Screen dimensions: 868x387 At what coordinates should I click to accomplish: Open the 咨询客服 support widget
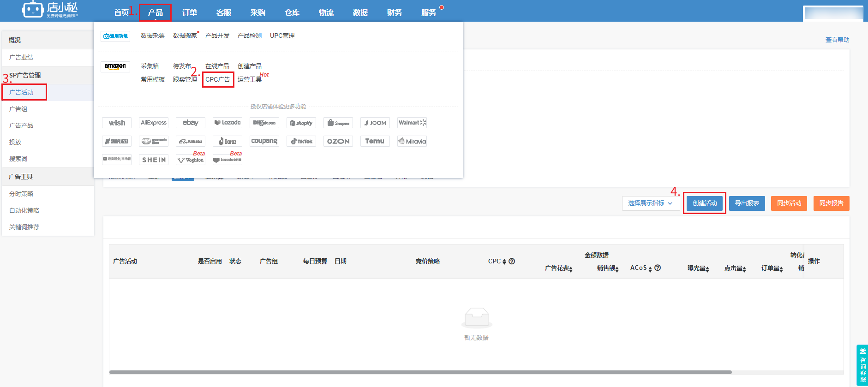point(862,365)
